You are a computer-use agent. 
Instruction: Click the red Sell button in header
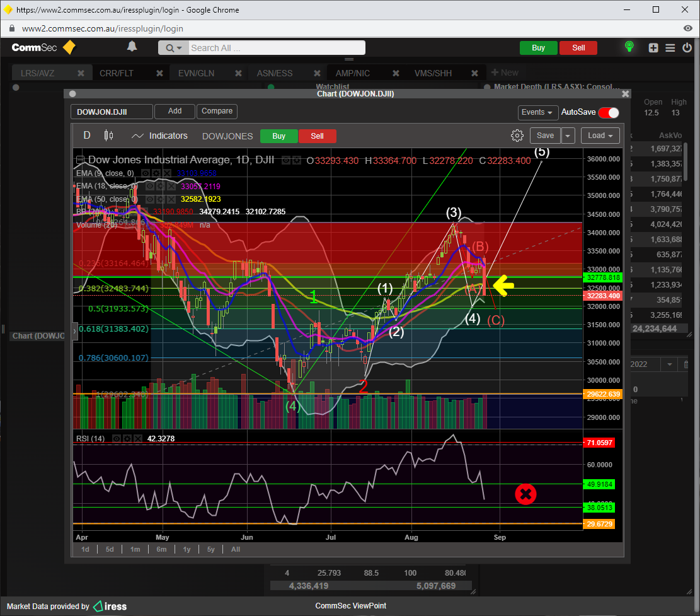tap(578, 48)
